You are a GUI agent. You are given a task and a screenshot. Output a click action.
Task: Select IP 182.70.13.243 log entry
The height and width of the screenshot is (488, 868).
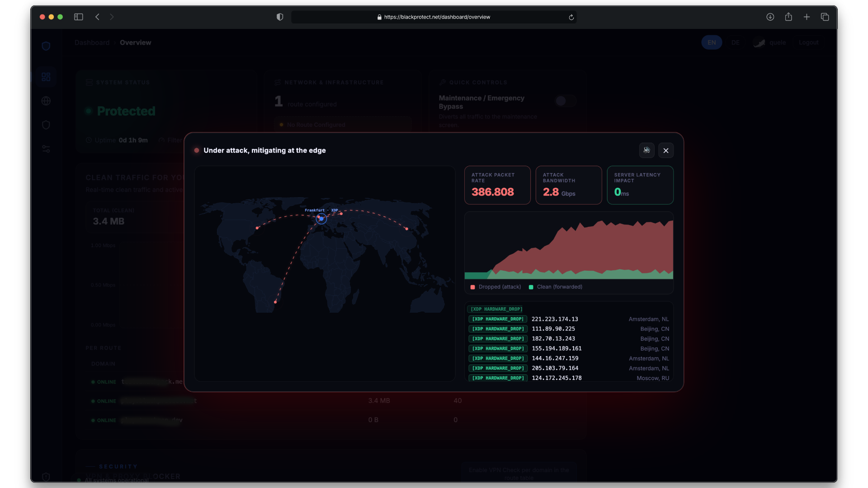pyautogui.click(x=569, y=339)
